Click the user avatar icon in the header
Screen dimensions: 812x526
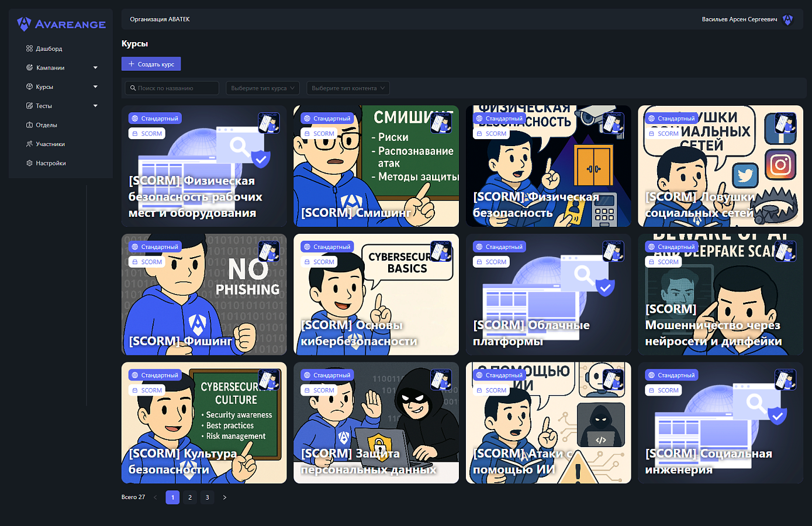pos(787,19)
